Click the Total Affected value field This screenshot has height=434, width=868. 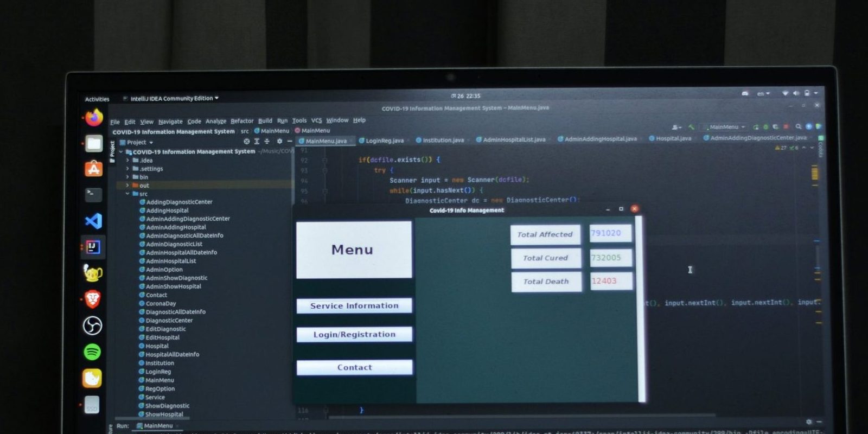tap(610, 233)
